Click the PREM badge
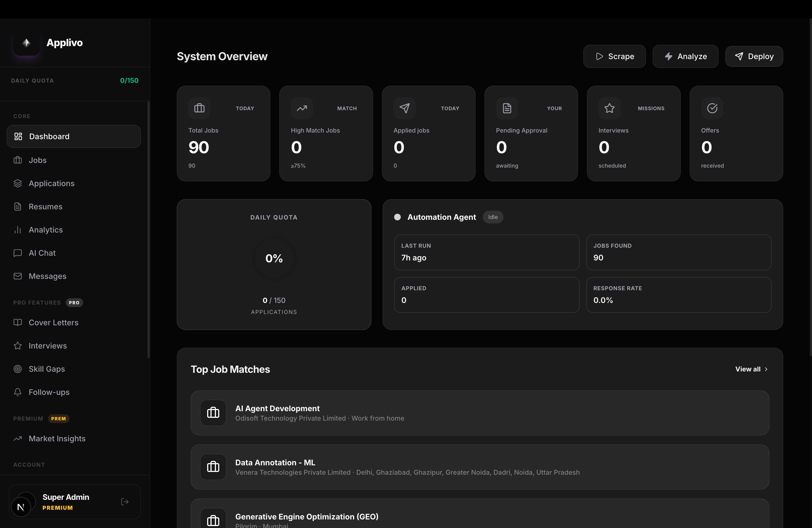This screenshot has width=812, height=528. click(58, 419)
